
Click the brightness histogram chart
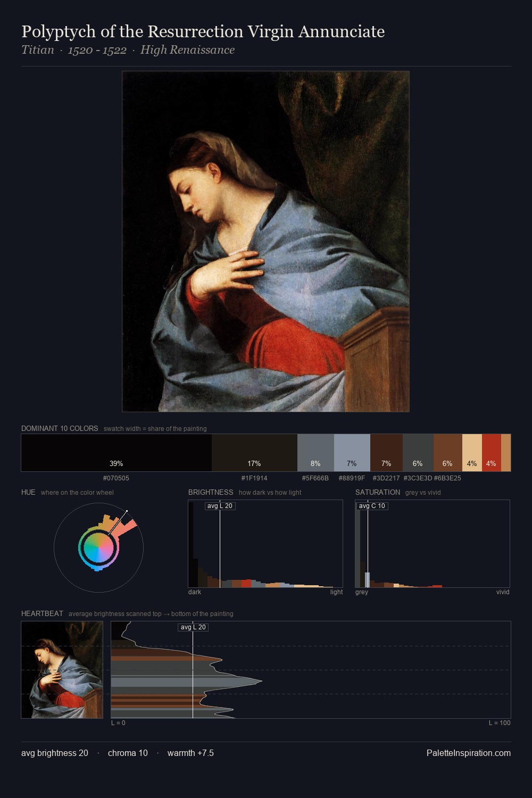(x=265, y=544)
